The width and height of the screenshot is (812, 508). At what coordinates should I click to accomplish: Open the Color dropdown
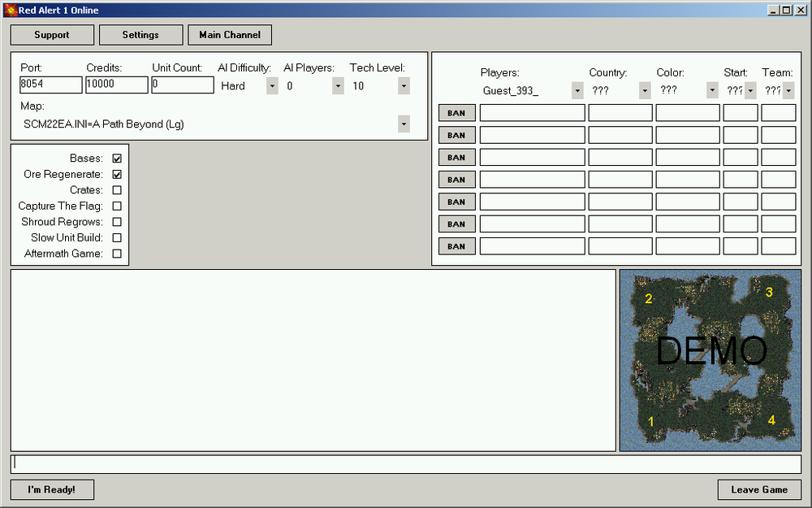click(x=712, y=90)
